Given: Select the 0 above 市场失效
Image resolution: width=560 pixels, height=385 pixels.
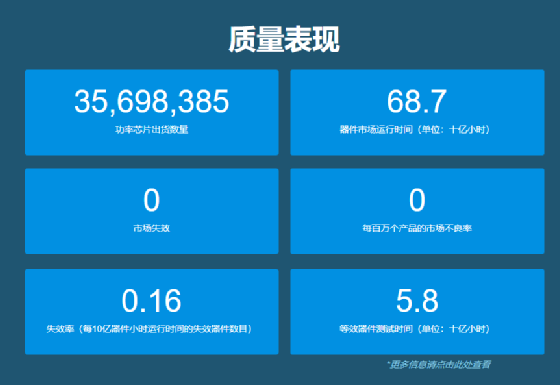Looking at the screenshot, I should [x=151, y=200].
